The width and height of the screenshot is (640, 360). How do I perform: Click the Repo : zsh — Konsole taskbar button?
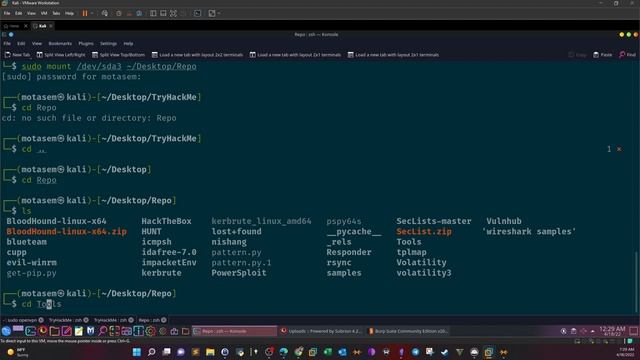click(235, 331)
